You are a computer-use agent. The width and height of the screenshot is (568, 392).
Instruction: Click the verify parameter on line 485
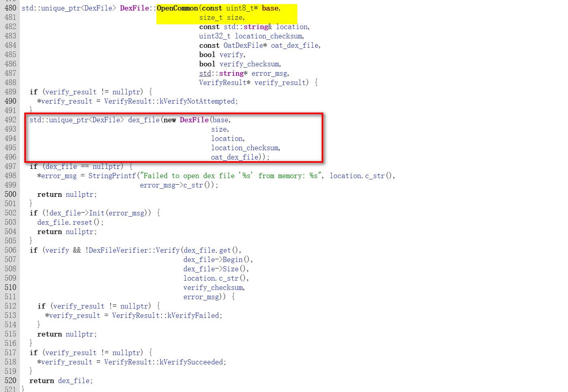(x=231, y=55)
